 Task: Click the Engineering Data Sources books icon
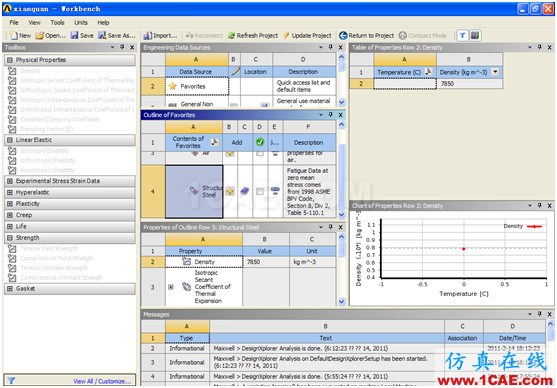[475, 36]
